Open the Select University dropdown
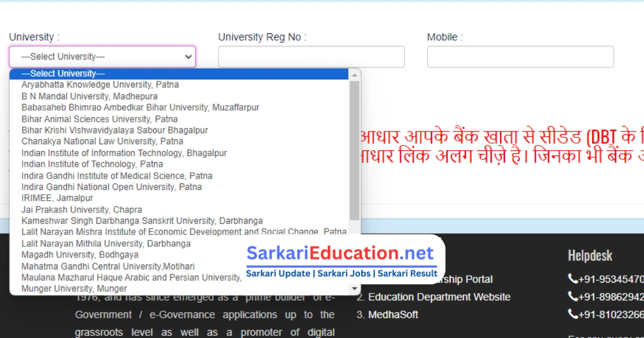 coord(102,57)
